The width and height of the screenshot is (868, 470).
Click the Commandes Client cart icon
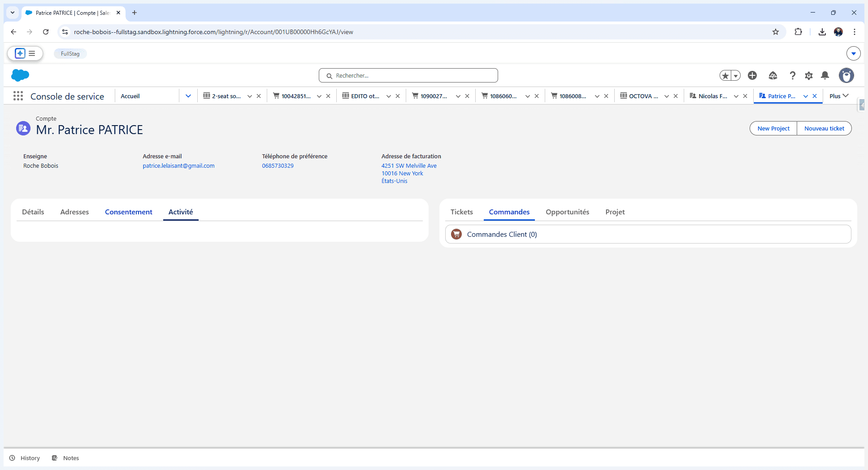[456, 234]
